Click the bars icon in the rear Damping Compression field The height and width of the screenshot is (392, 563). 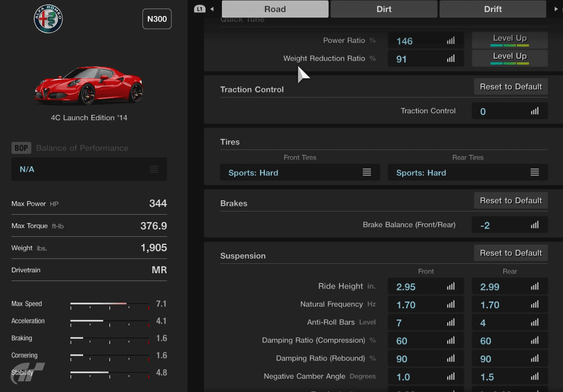535,340
